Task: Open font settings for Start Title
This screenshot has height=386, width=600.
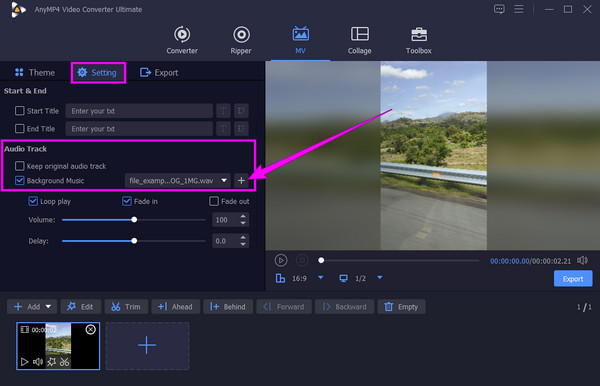Action: tap(223, 111)
